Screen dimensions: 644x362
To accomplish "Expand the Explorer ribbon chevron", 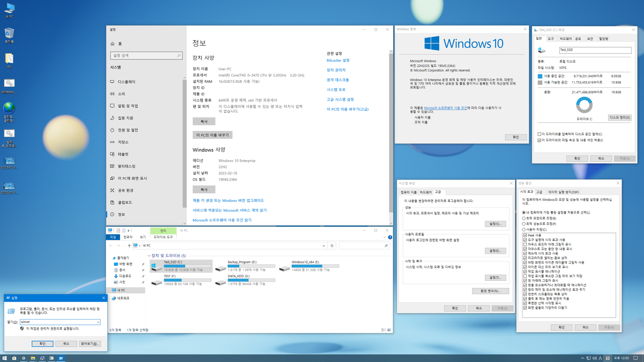I will [x=384, y=237].
